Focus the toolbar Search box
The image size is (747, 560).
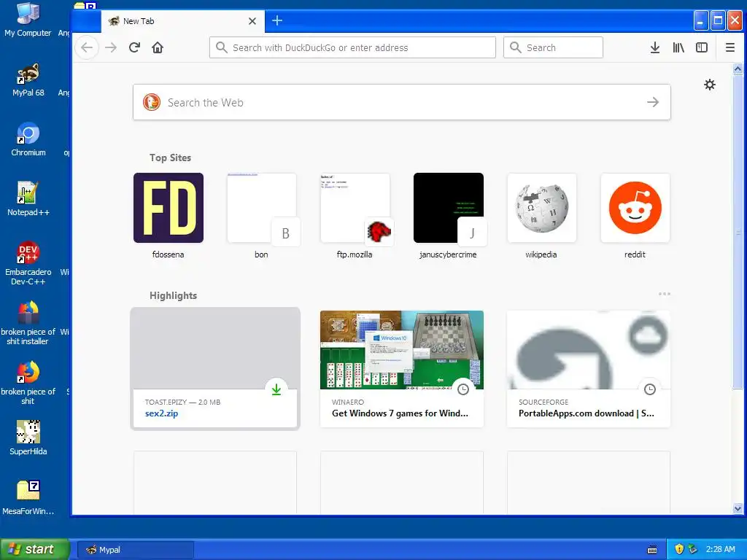coord(553,47)
